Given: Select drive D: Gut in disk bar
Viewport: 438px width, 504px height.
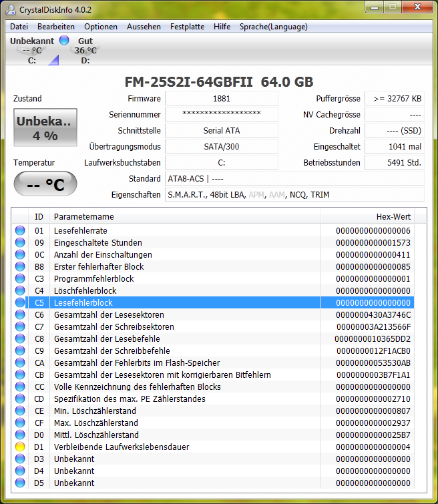Looking at the screenshot, I should (x=85, y=51).
